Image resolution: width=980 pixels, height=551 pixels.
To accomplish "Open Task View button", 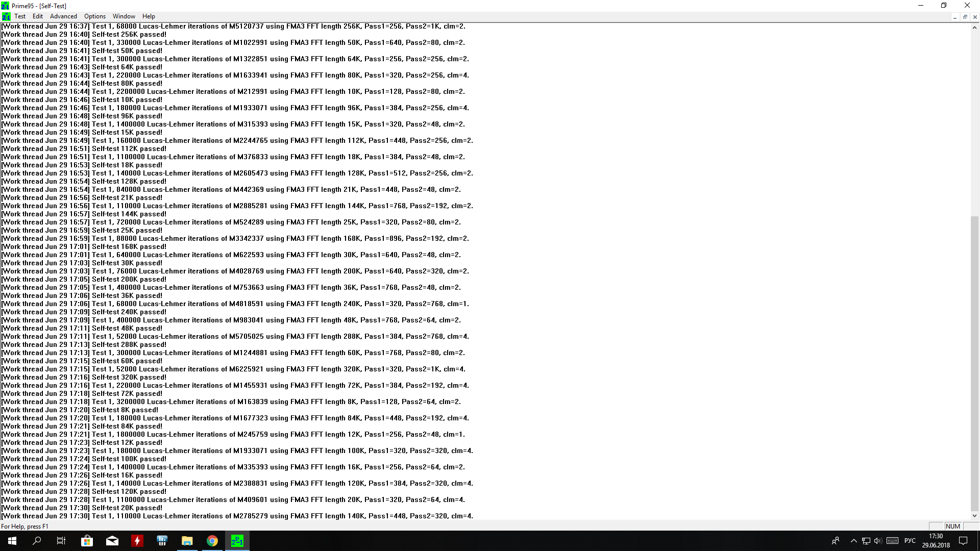I will coord(61,541).
